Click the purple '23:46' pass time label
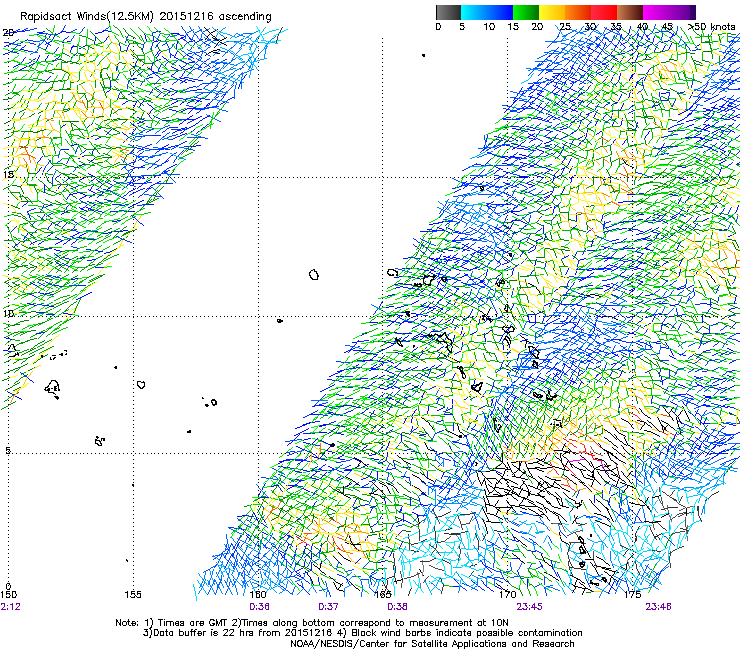The image size is (740, 650). (658, 607)
